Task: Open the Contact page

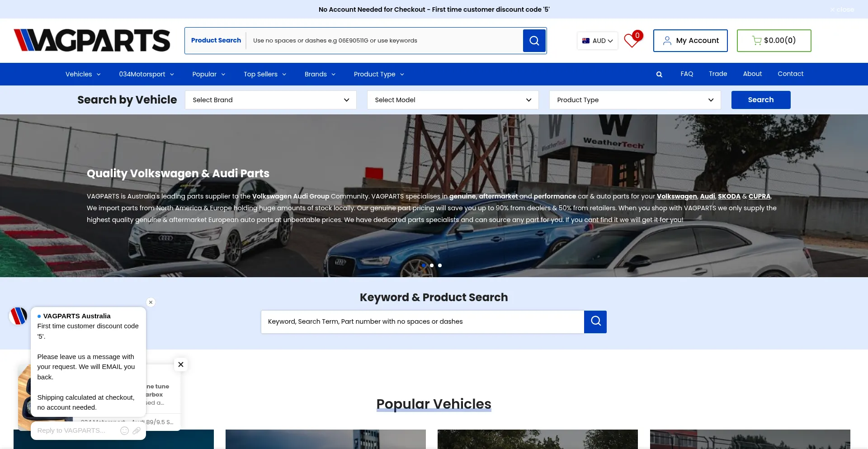Action: pos(790,74)
